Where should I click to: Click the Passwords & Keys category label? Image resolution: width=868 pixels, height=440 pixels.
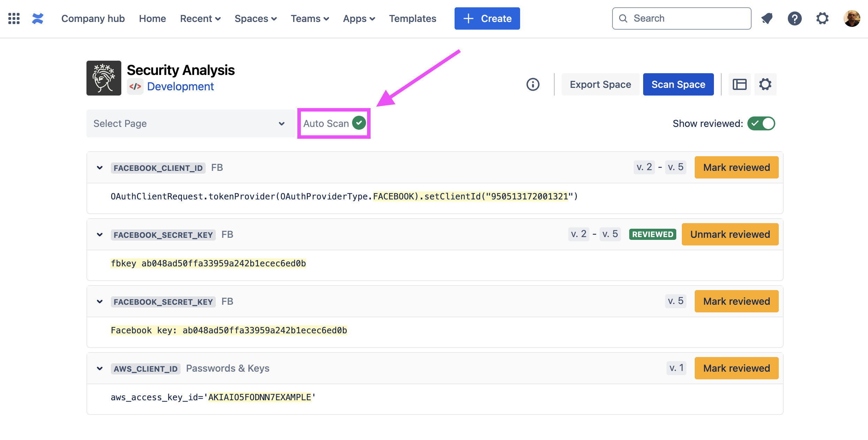[x=228, y=368]
